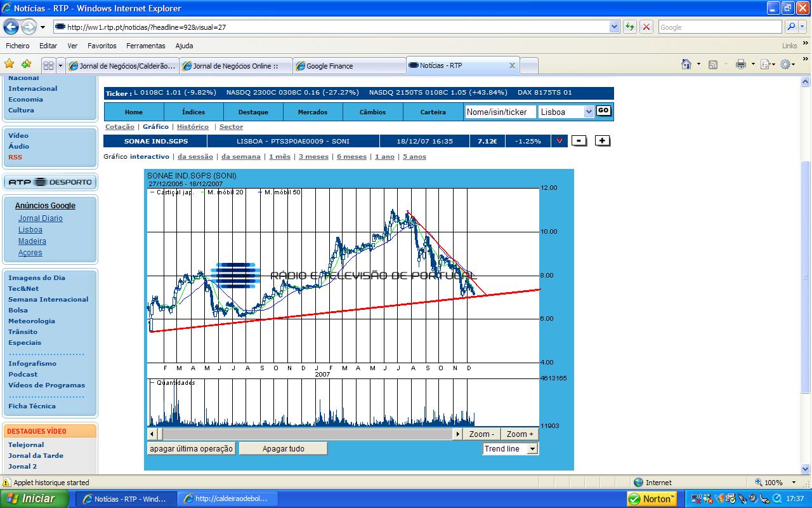Click the chart scrollbar right arrow
Viewport: 812px width, 508px height.
[458, 434]
